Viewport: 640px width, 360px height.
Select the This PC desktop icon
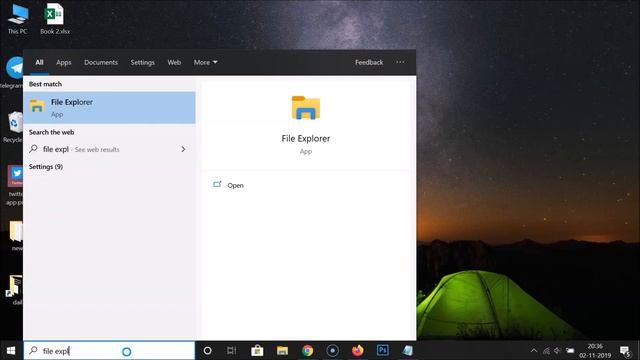(18, 18)
